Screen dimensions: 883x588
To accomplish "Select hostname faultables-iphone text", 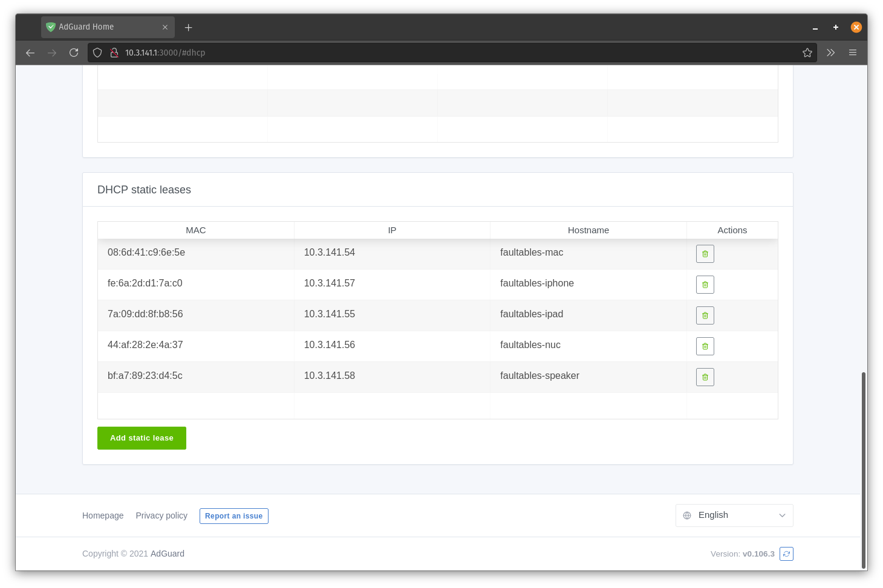I will click(537, 283).
